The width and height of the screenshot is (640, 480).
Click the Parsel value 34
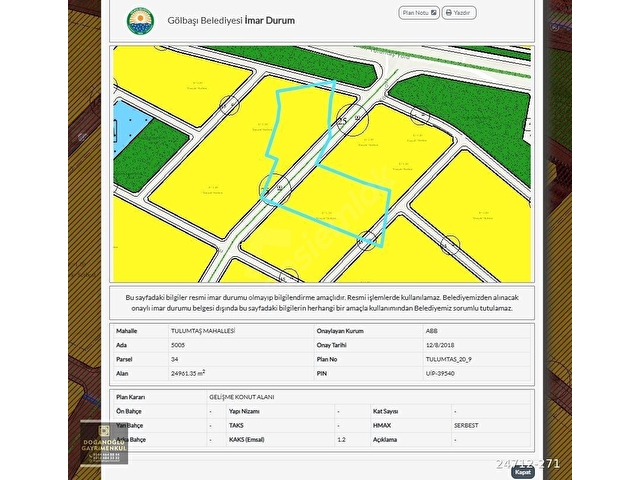[x=174, y=359]
